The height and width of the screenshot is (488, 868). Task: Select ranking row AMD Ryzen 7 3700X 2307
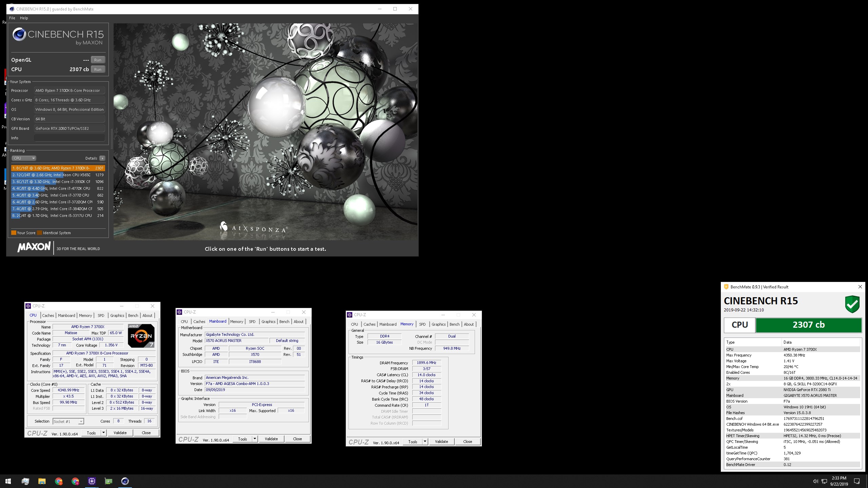(58, 168)
